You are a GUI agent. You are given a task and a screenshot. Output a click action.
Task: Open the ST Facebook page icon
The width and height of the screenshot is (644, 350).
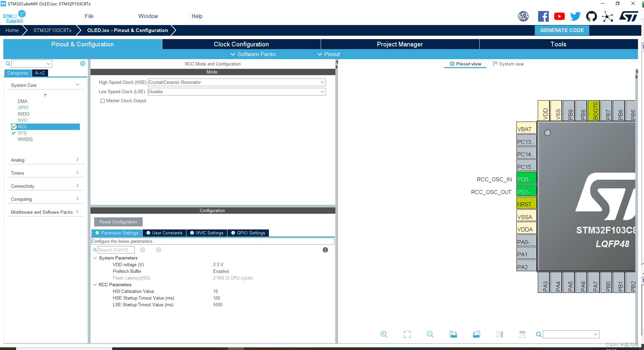click(x=543, y=16)
